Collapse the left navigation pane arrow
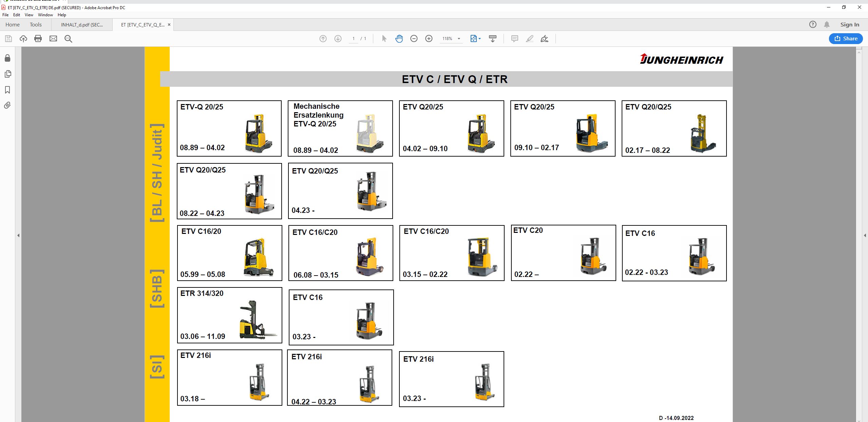868x422 pixels. tap(18, 235)
